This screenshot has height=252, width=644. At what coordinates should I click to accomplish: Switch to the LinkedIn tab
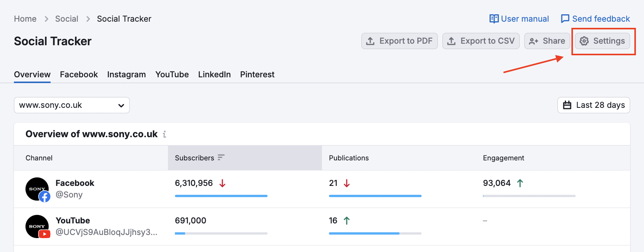point(214,74)
